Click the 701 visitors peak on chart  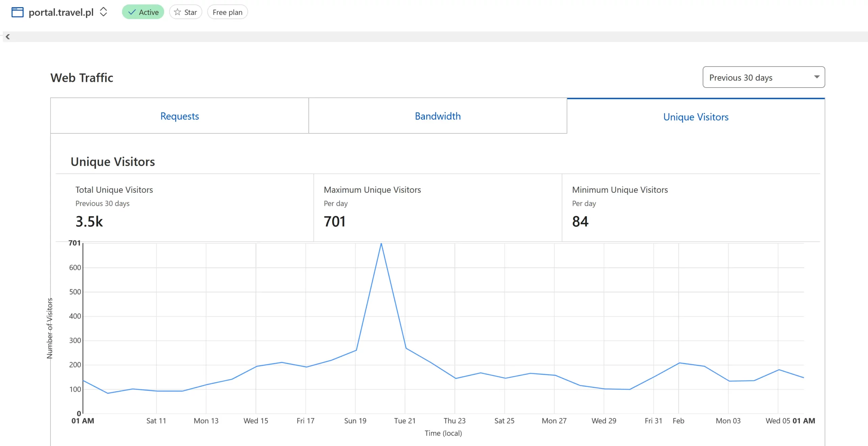pos(381,243)
